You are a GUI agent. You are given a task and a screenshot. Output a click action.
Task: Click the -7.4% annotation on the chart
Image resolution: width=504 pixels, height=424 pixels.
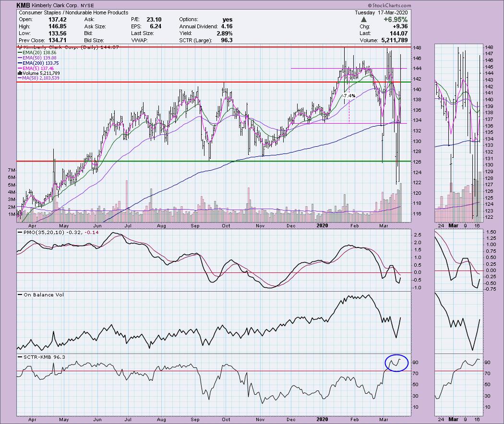coord(349,96)
